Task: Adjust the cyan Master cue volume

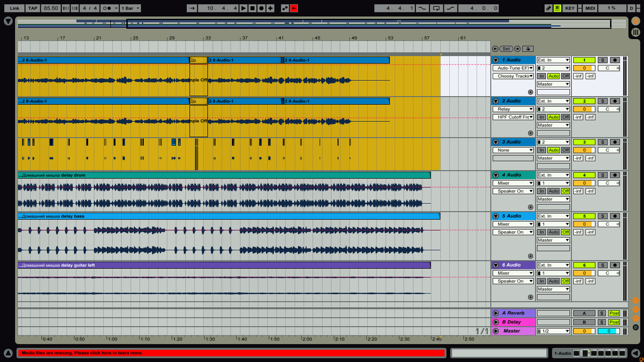Action: click(609, 331)
